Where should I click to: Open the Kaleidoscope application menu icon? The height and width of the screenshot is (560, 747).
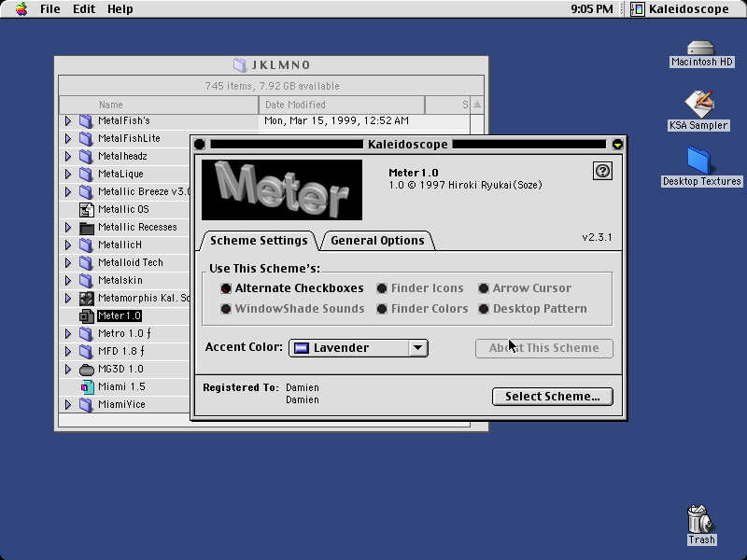tap(638, 9)
